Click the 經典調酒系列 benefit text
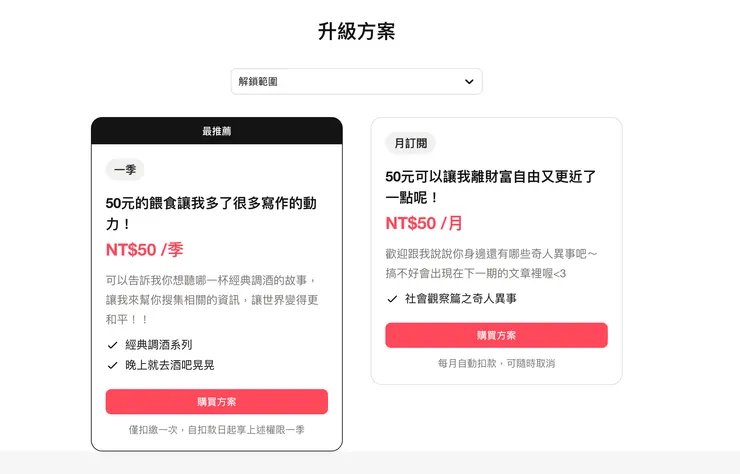Image resolution: width=740 pixels, height=474 pixels. [158, 345]
